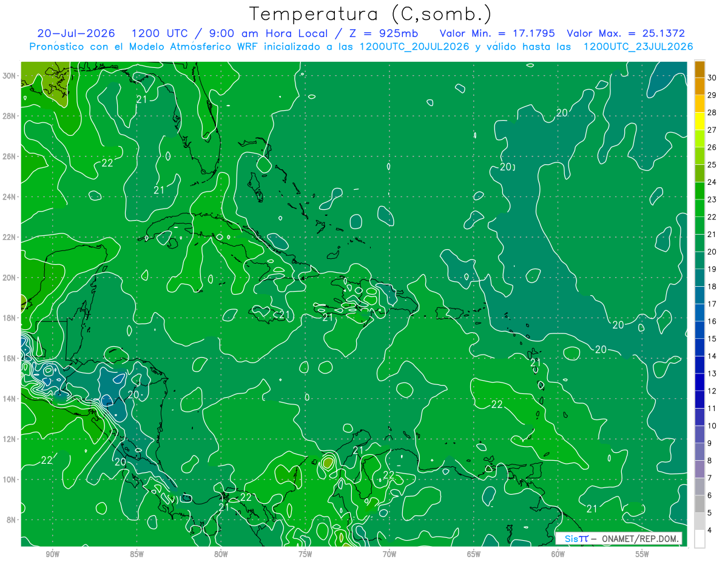Select the blue legend swatch between 14 and 15
The height and width of the screenshot is (562, 728).
point(699,347)
